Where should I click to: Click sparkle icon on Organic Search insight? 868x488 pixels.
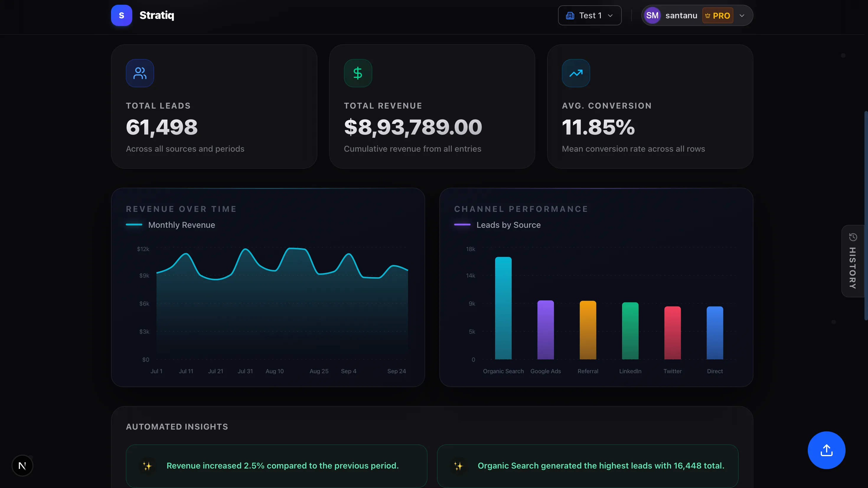[458, 466]
